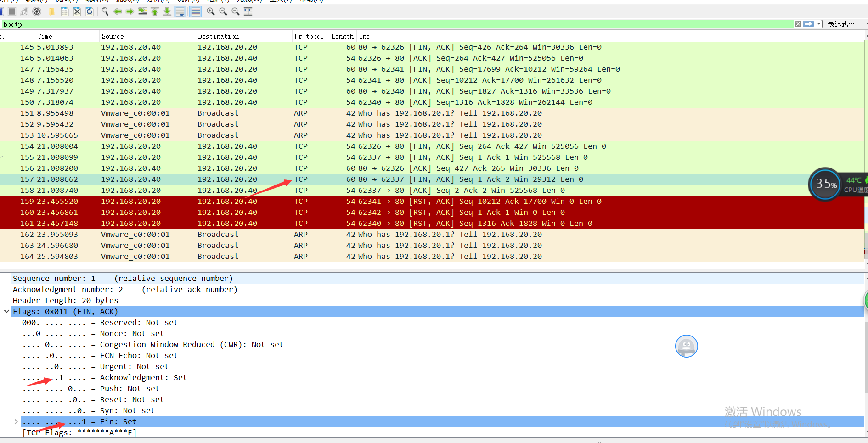The height and width of the screenshot is (443, 868).
Task: Click the find packet magnifier icon
Action: coord(105,11)
